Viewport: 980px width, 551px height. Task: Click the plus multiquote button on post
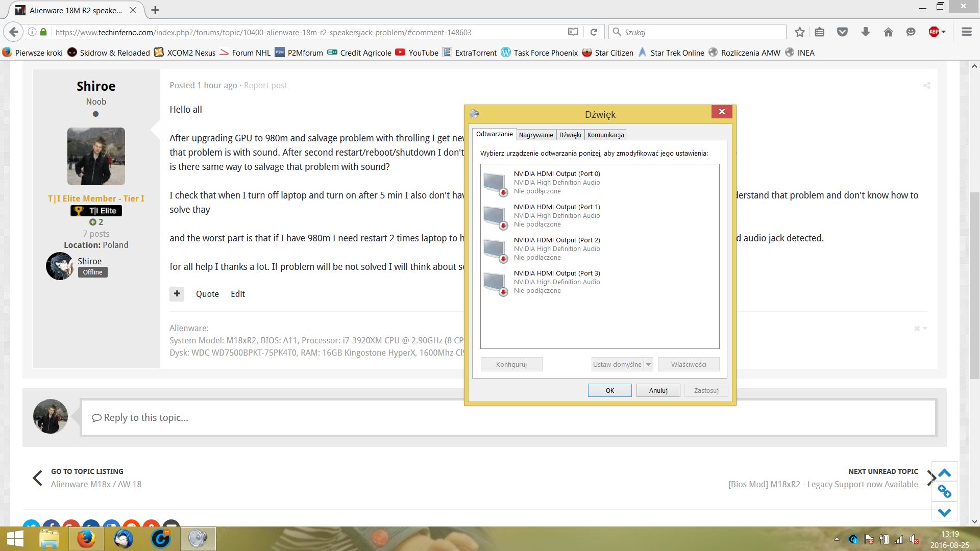[177, 294]
